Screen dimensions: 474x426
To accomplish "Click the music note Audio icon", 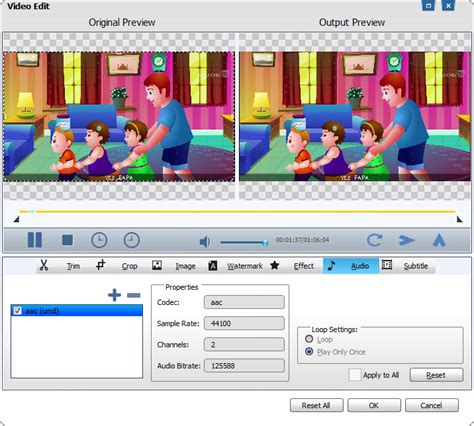I will [x=331, y=266].
